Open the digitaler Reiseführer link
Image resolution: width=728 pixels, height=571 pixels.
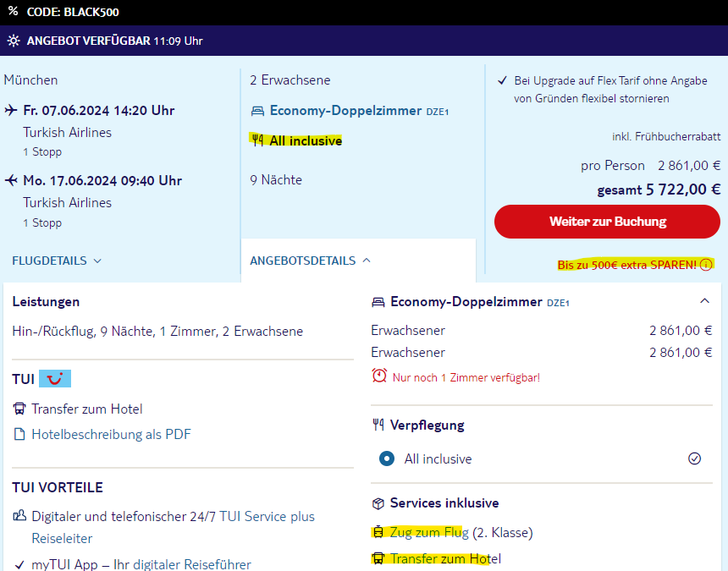click(192, 564)
